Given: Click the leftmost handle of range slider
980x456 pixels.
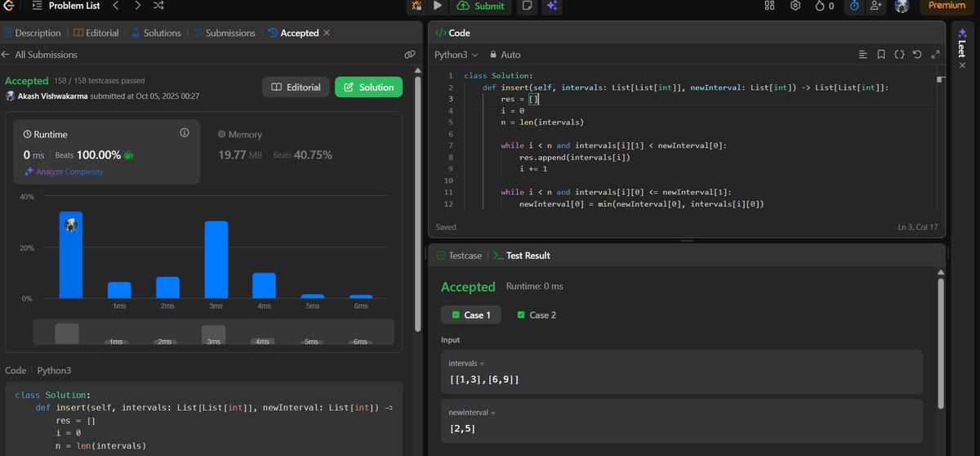Looking at the screenshot, I should pos(67,333).
